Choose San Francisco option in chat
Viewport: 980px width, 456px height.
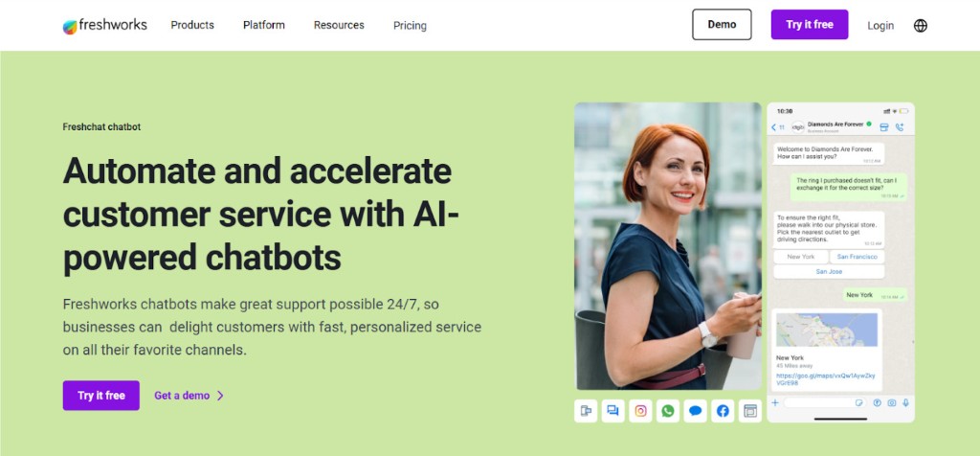pos(857,257)
